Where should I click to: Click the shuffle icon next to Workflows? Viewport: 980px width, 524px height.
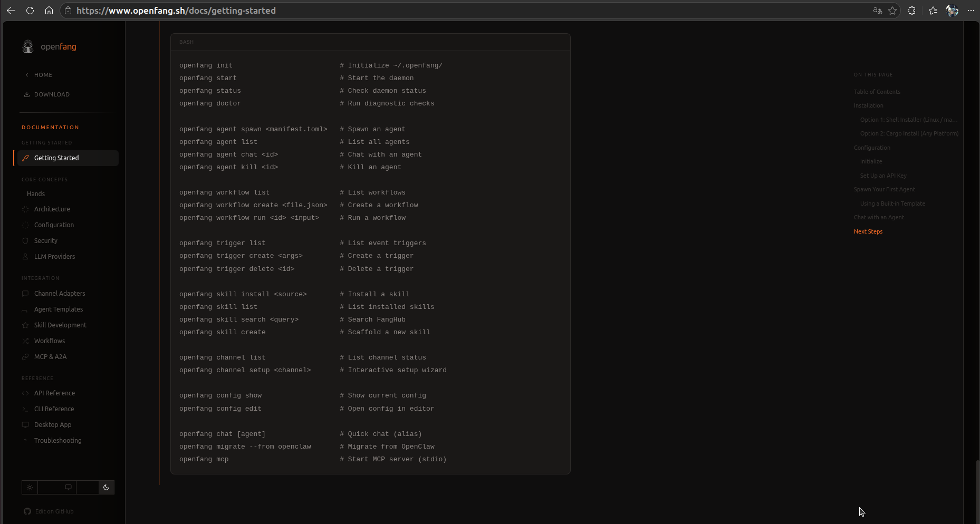click(25, 341)
